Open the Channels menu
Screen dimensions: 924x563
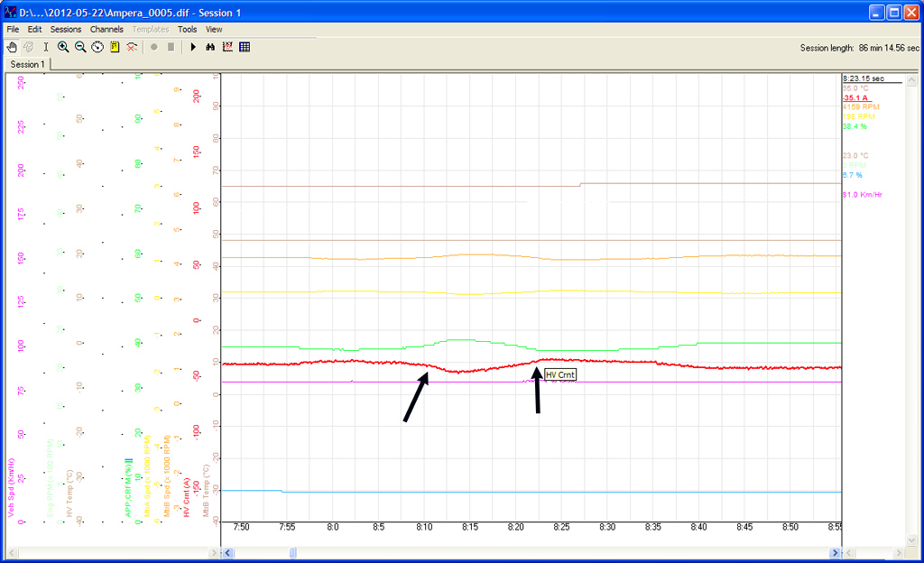[x=106, y=29]
